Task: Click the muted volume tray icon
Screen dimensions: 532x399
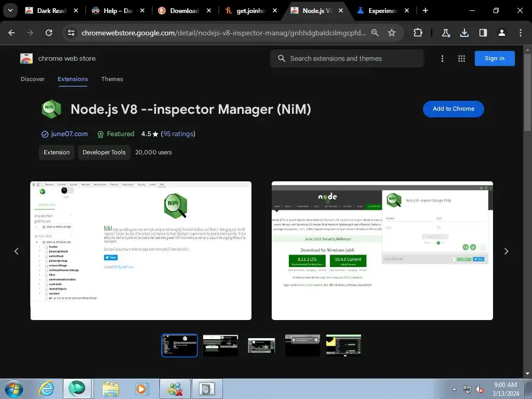Action: pyautogui.click(x=480, y=389)
